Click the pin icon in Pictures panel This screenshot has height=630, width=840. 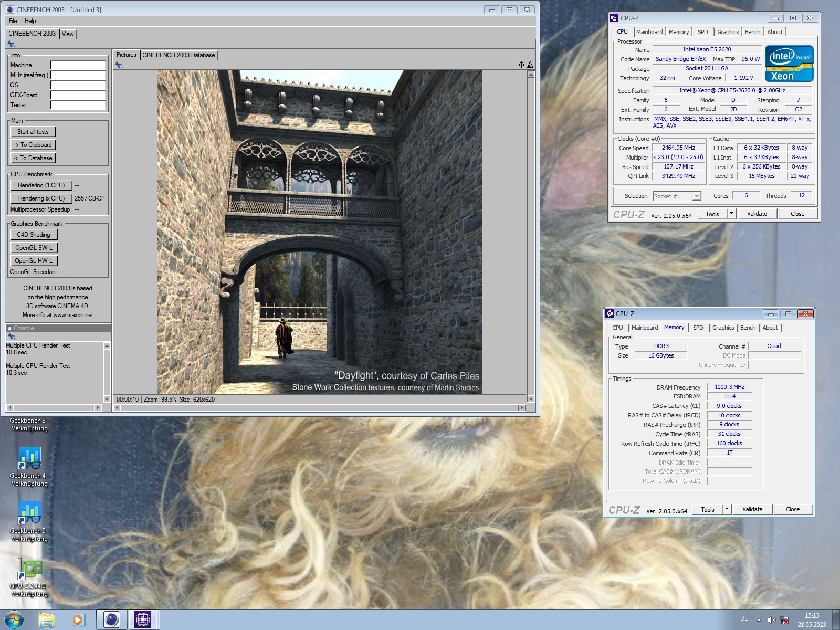click(119, 65)
